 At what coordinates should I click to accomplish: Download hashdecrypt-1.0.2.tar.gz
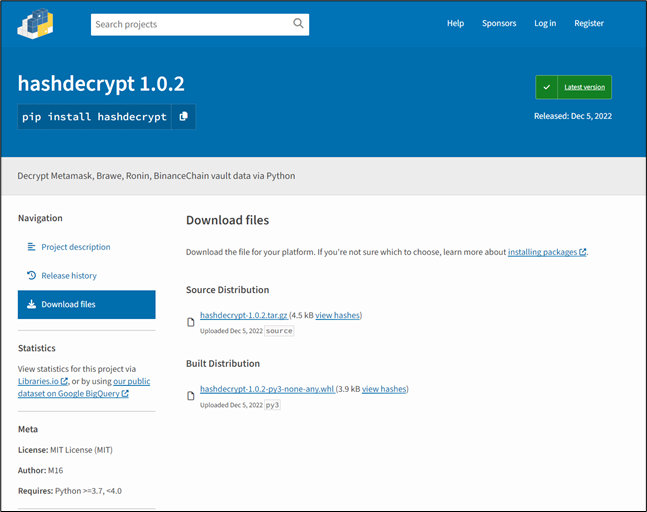[243, 315]
